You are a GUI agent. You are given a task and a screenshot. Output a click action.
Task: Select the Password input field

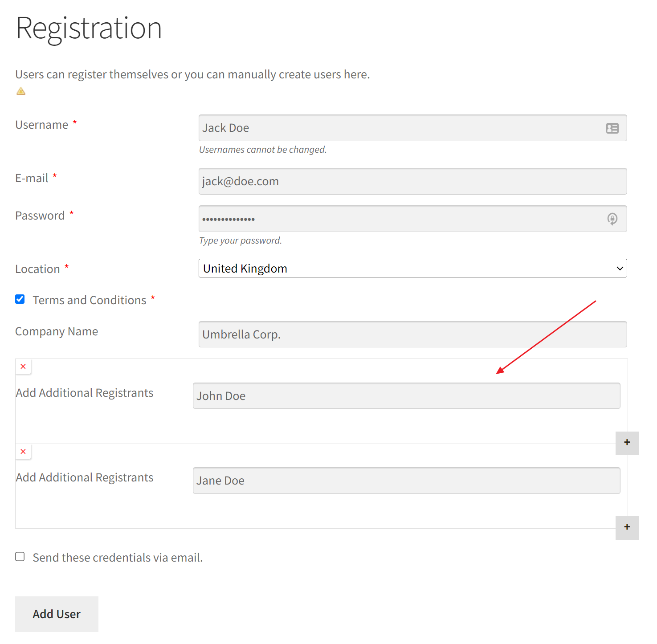[x=401, y=219]
